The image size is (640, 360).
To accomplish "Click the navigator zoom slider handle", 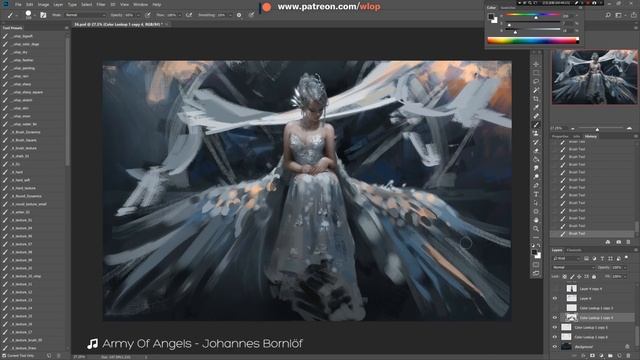I will pos(597,129).
